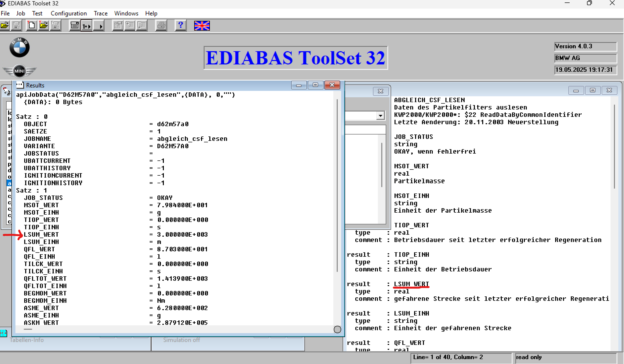624x364 pixels.
Task: Click the QFLTOT_WERT value 1.413900E+003 in Results
Action: click(x=182, y=279)
